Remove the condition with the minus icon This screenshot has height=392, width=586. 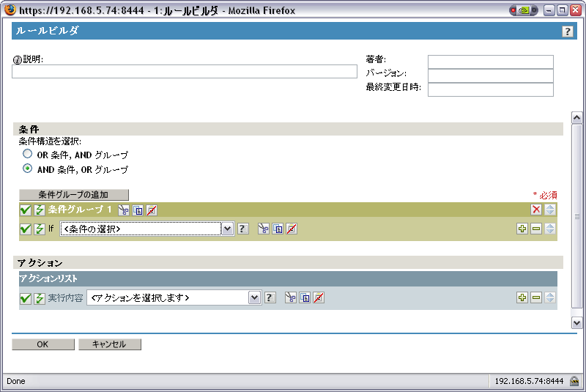pos(536,229)
